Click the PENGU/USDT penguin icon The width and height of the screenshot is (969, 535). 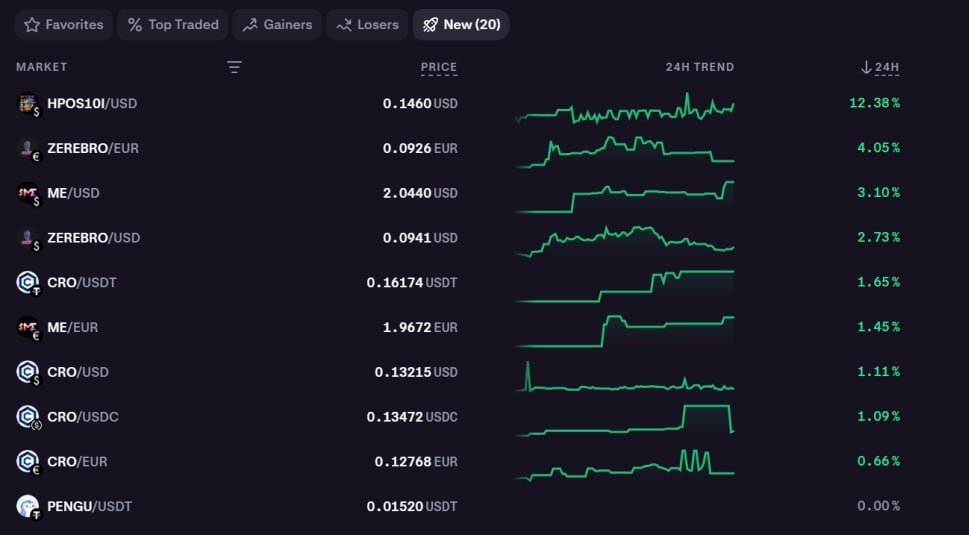(28, 507)
